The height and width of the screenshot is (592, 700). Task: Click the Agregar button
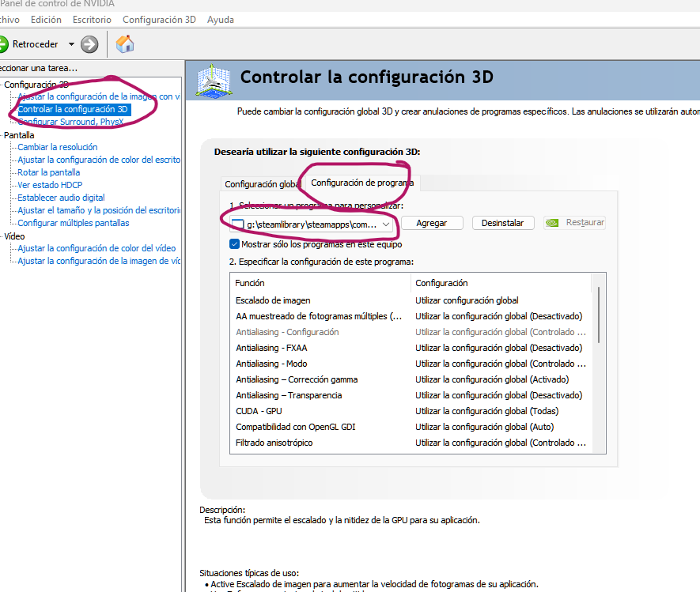click(x=432, y=223)
